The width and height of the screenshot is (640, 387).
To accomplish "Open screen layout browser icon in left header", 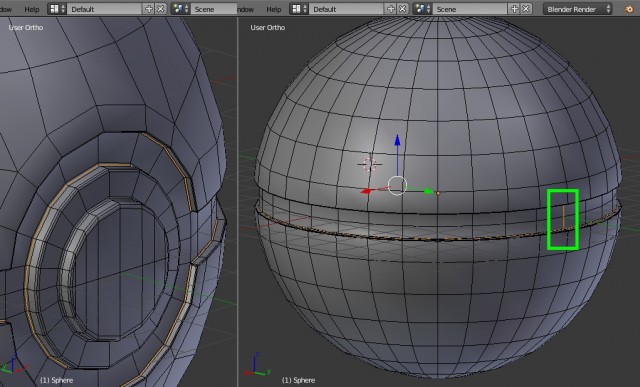I will pos(57,9).
